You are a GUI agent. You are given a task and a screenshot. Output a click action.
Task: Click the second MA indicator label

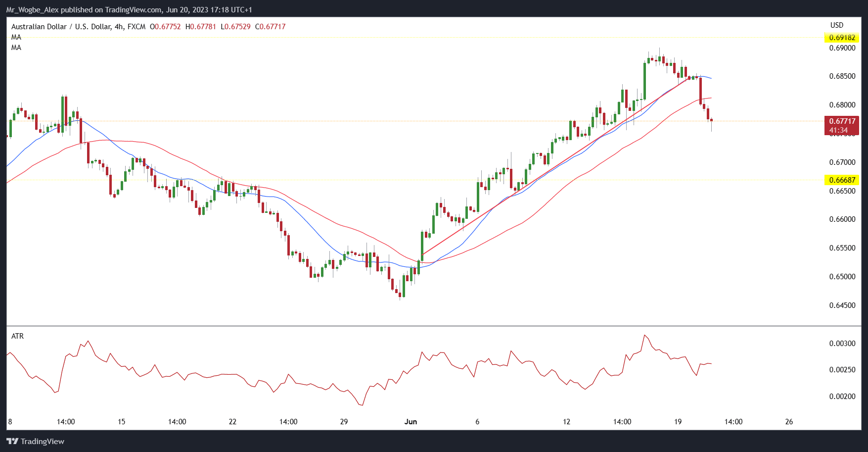(x=16, y=48)
